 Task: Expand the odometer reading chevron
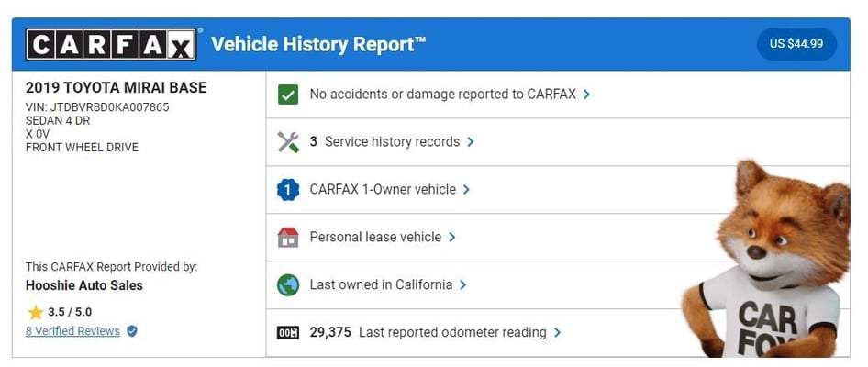point(558,332)
